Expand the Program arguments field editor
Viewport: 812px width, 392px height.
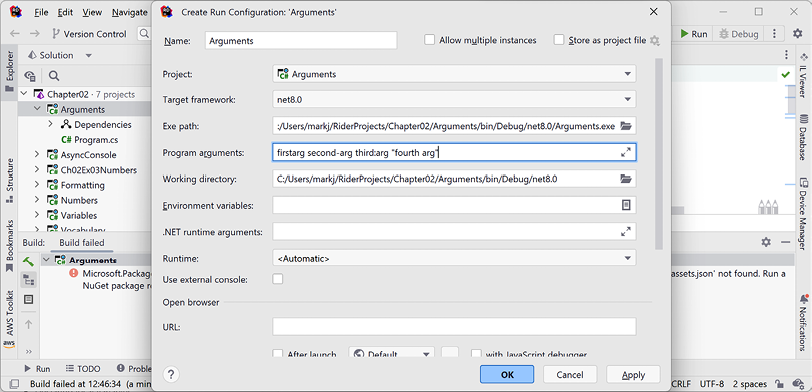coord(626,152)
